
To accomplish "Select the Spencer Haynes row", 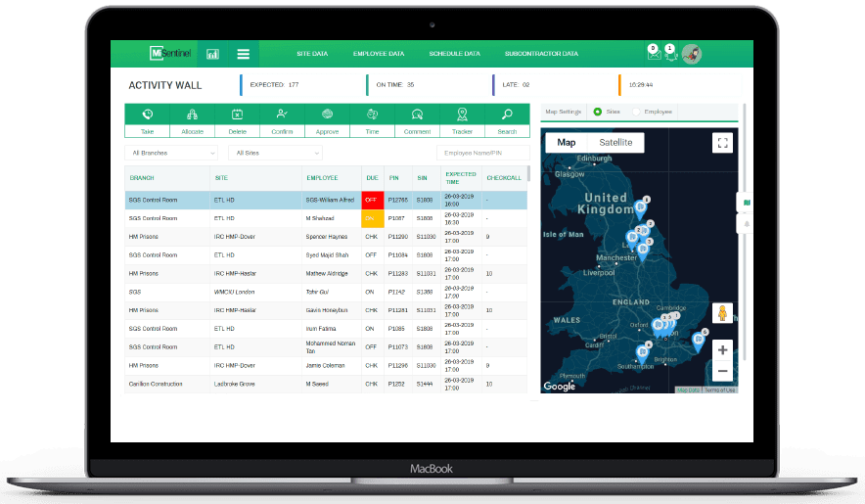I will [x=326, y=237].
